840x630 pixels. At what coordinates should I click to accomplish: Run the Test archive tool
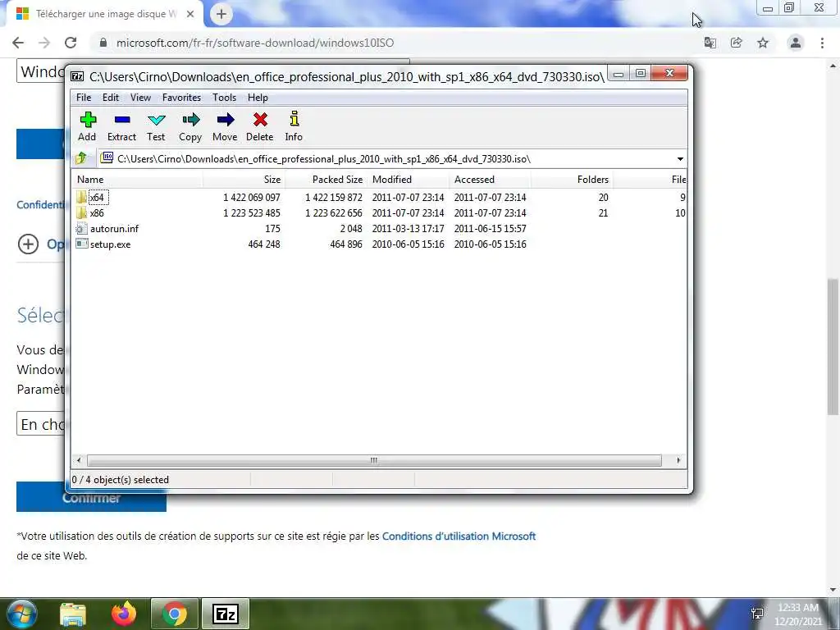(156, 126)
